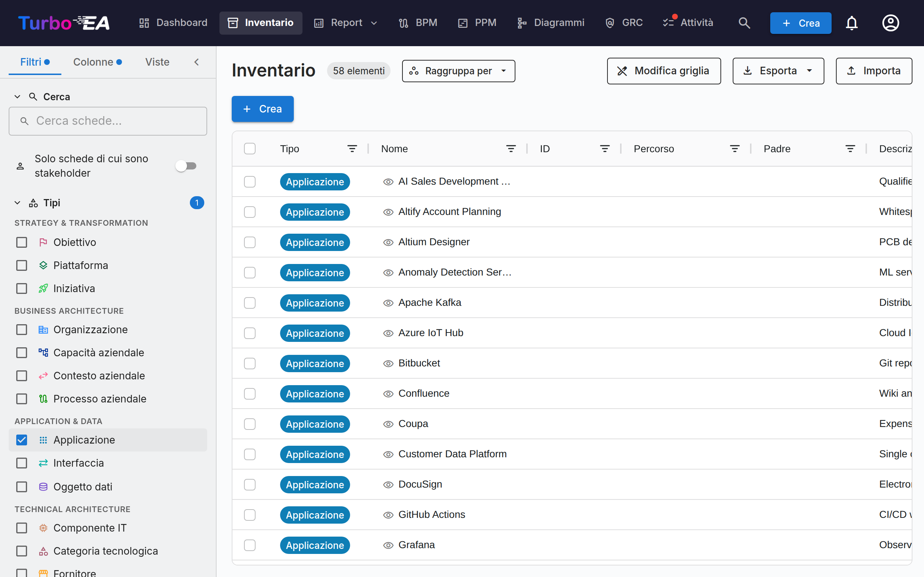Screen dimensions: 924x577
Task: Open the notifications bell
Action: 851,23
